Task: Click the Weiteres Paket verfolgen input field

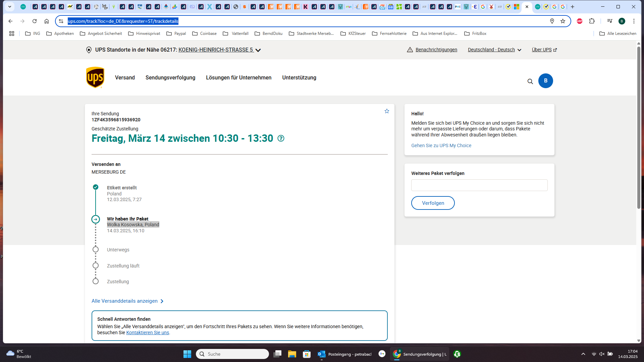Action: 479,185
